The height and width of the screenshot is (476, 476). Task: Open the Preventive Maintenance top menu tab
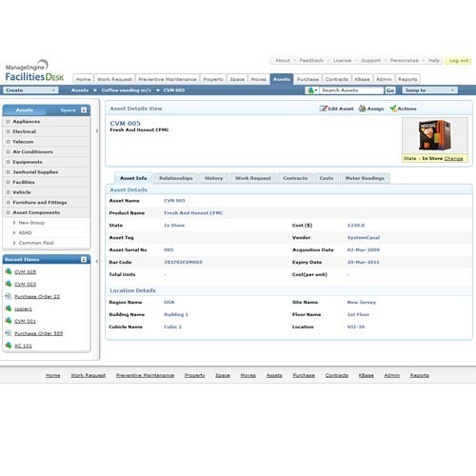tap(168, 79)
